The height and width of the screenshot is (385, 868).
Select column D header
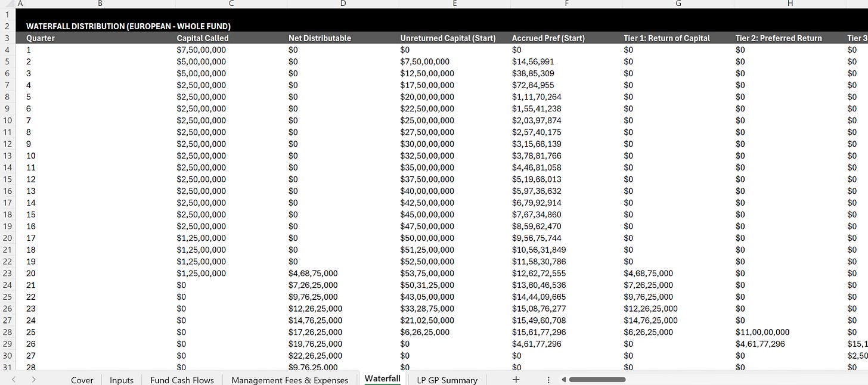point(343,4)
